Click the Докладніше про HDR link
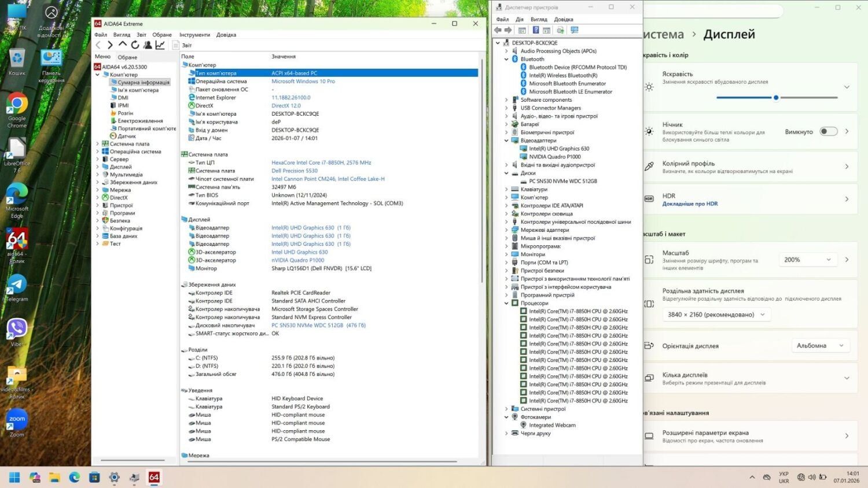868x488 pixels. [x=690, y=204]
